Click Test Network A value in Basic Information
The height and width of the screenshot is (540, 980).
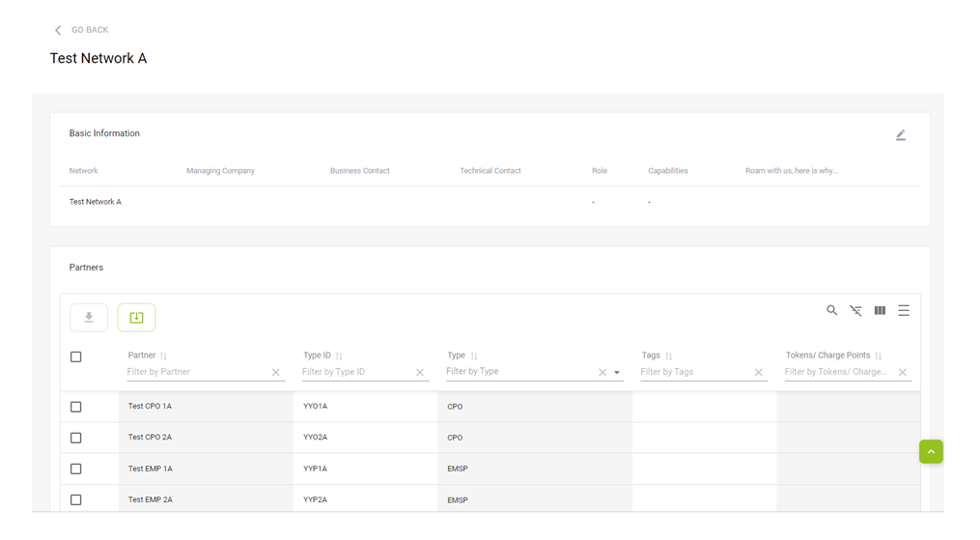[x=95, y=202]
